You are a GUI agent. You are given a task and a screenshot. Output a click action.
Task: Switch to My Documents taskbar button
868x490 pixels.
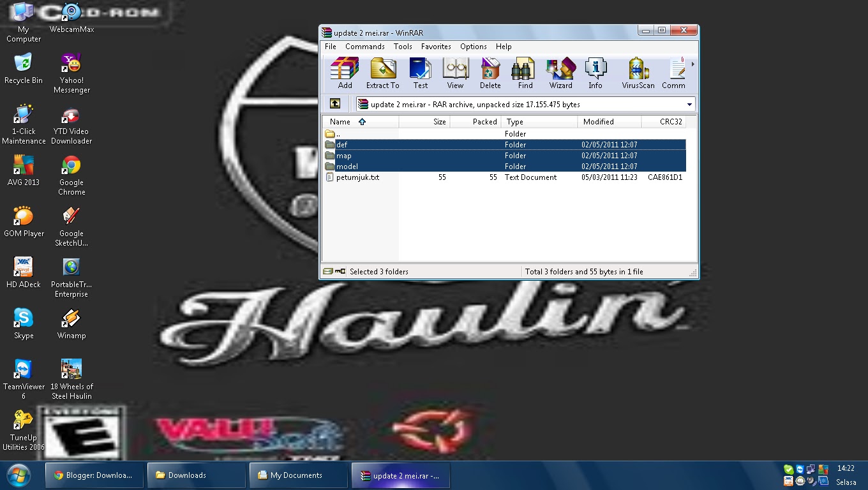click(298, 475)
